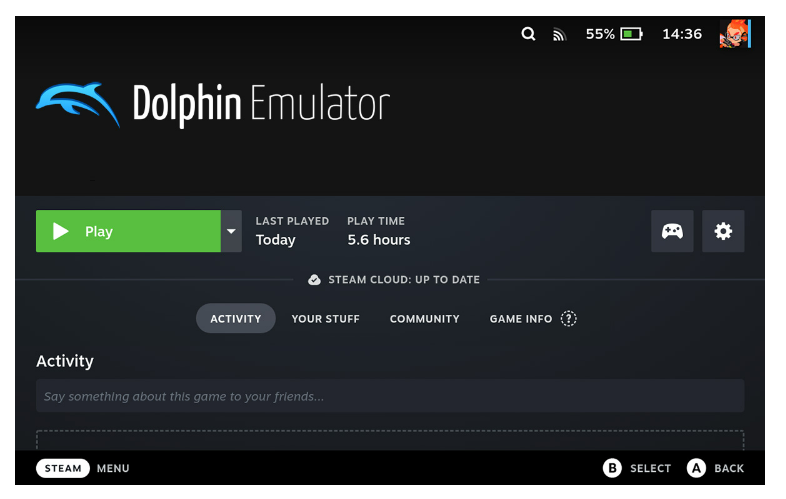Viewport: 786px width, 499px height.
Task: Open the Community tab
Action: (x=425, y=319)
